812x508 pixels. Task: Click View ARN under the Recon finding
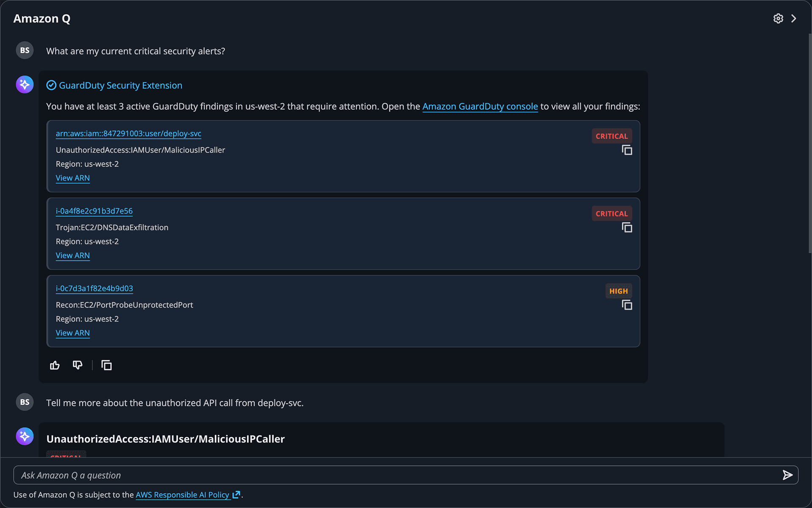coord(72,333)
